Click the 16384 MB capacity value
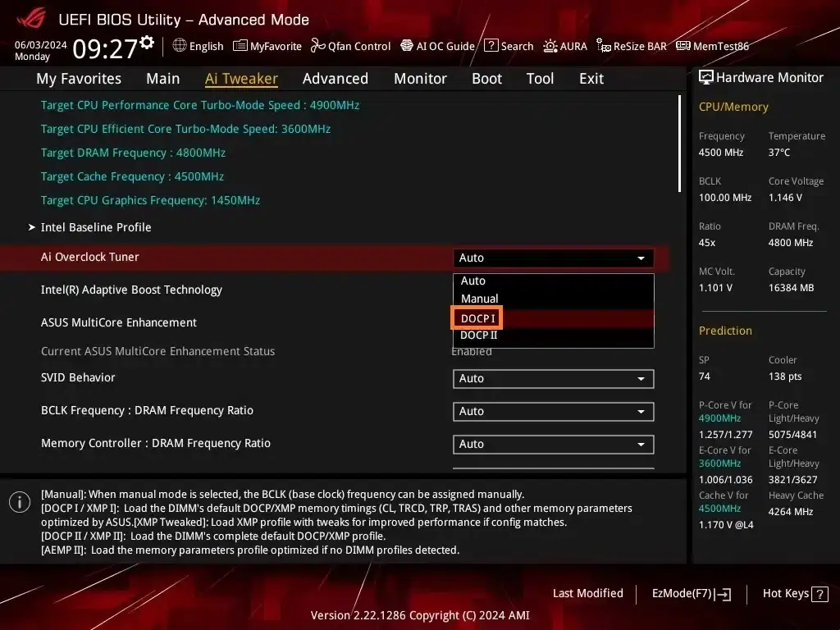 [792, 288]
